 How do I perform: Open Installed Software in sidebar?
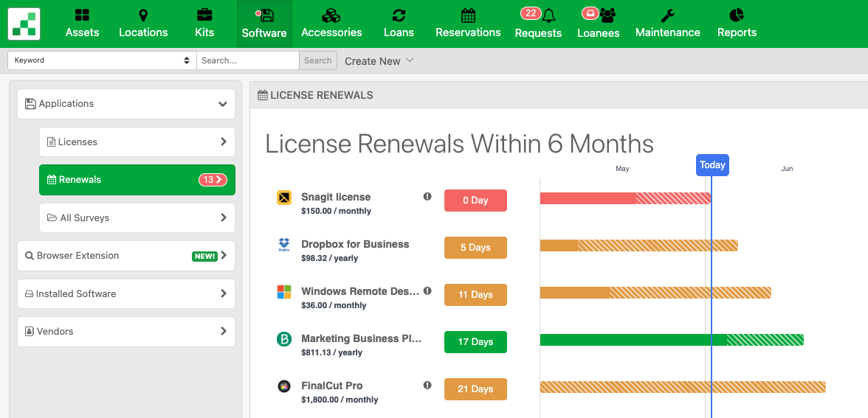tap(126, 293)
